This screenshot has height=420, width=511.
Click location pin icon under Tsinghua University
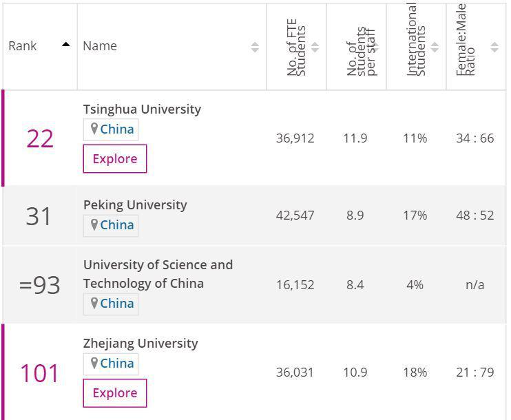tap(94, 129)
